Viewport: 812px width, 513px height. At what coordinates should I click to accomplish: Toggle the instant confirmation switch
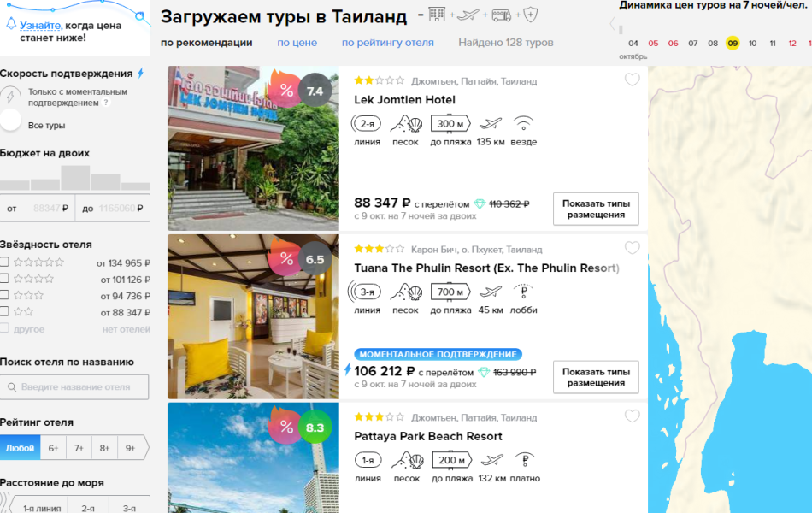10,109
